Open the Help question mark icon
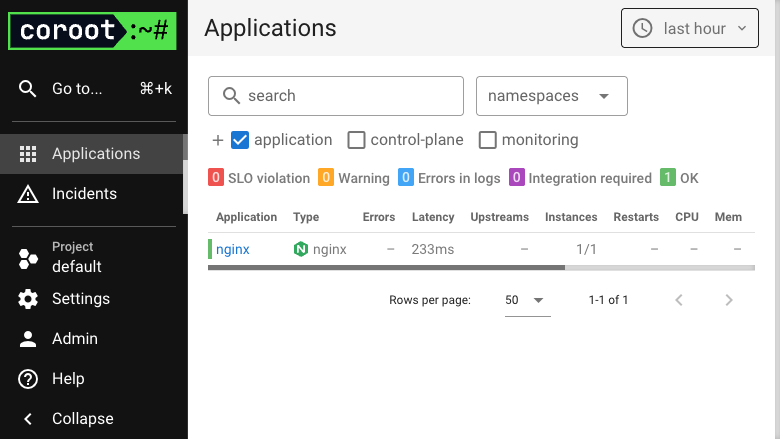This screenshot has height=439, width=780. pyautogui.click(x=28, y=379)
